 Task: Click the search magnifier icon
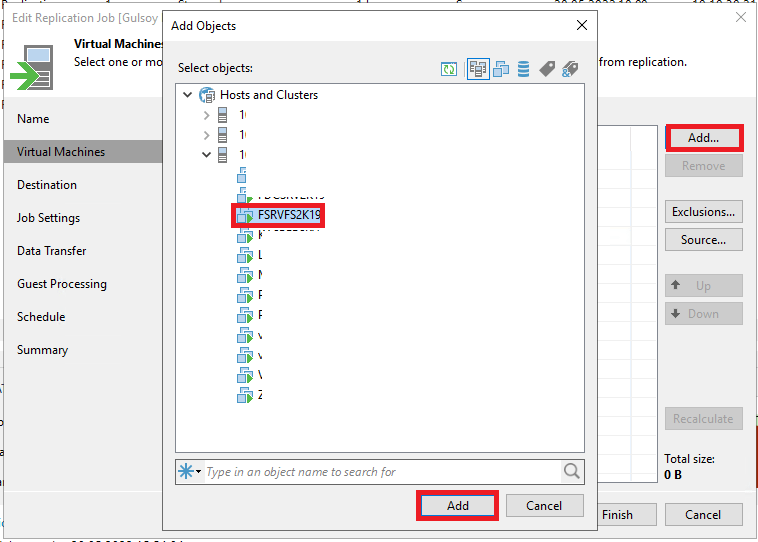(x=572, y=472)
